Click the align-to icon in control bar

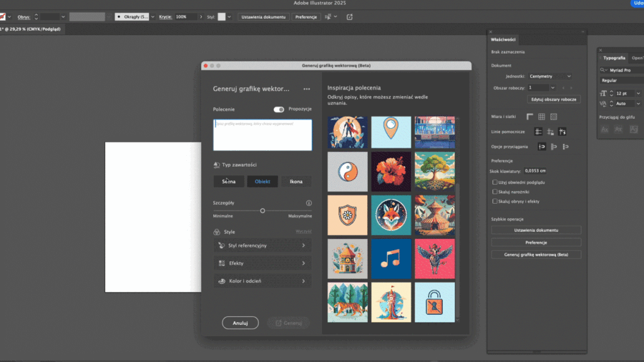[x=328, y=17]
